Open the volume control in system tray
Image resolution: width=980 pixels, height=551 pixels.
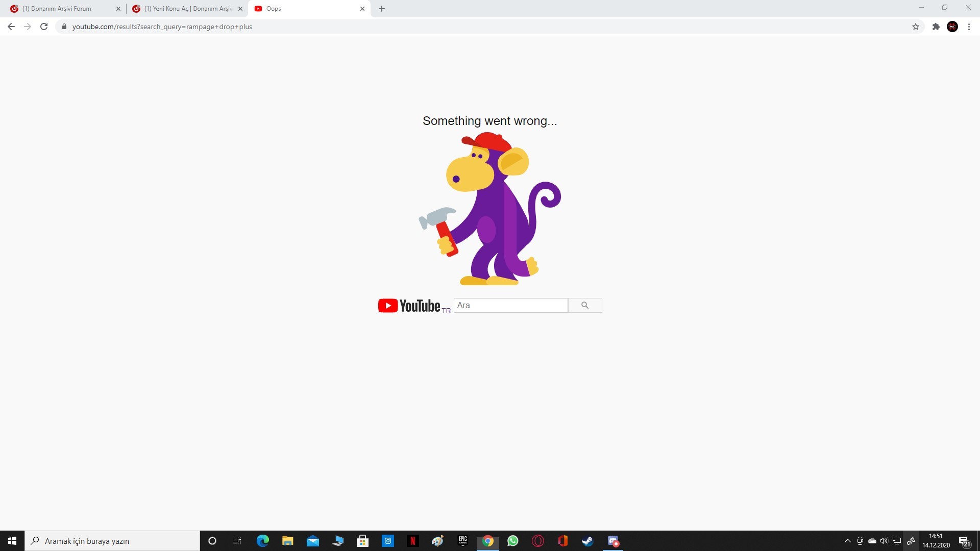click(x=884, y=540)
